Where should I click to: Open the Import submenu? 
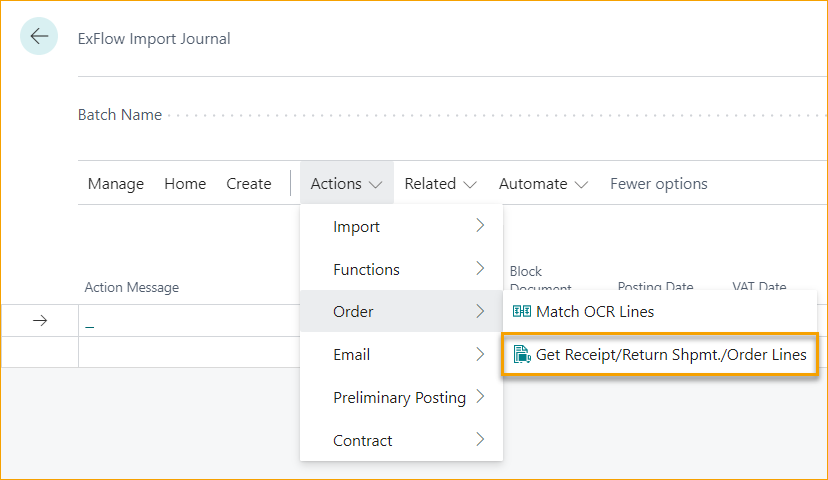click(x=401, y=227)
